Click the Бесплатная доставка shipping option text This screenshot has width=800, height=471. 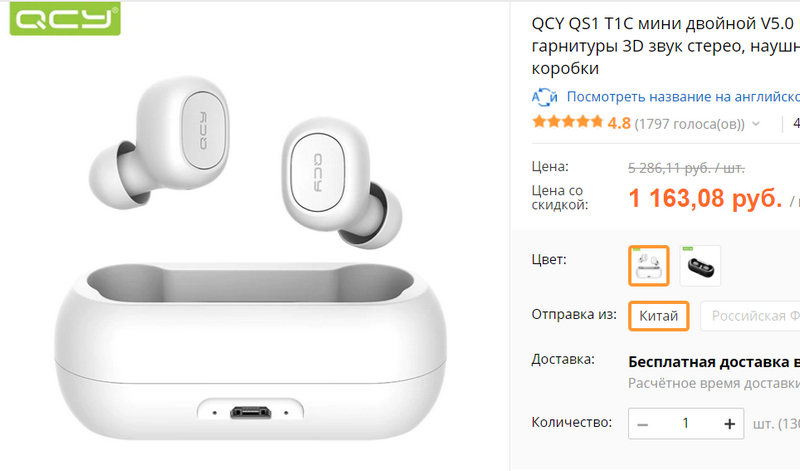[714, 362]
